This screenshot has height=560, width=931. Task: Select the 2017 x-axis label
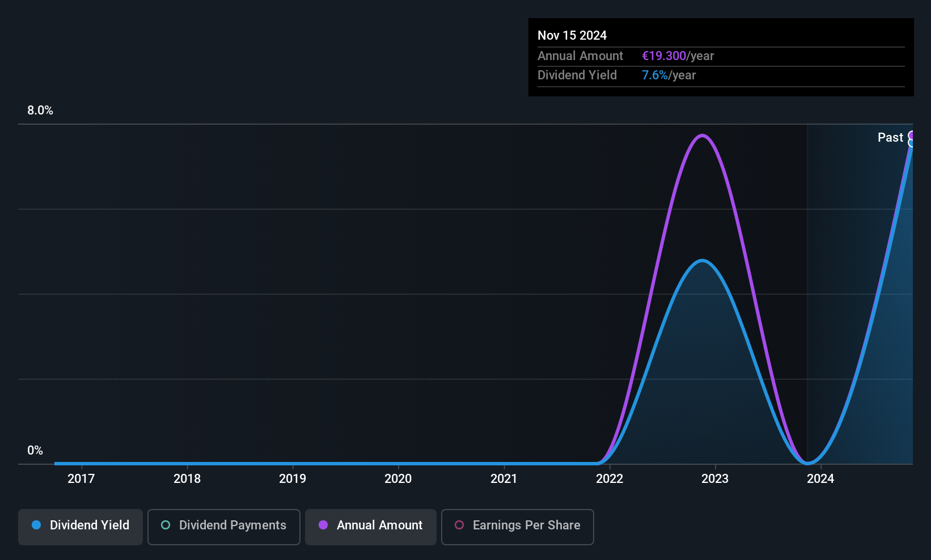(81, 479)
